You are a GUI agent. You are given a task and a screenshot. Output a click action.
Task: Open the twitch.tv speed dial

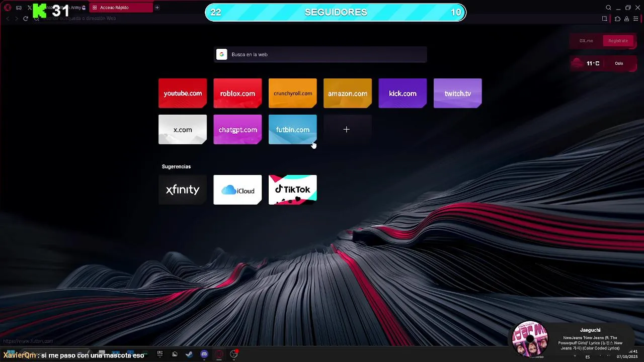[458, 93]
